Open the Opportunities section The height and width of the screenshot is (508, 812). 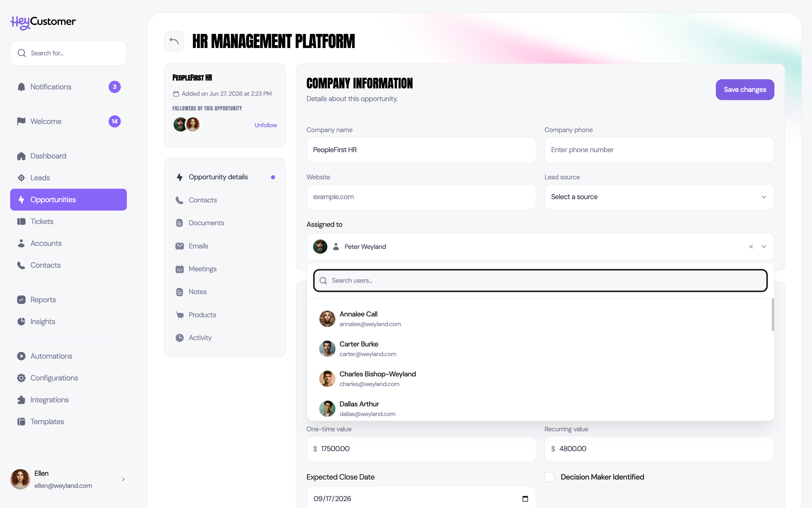tap(69, 200)
